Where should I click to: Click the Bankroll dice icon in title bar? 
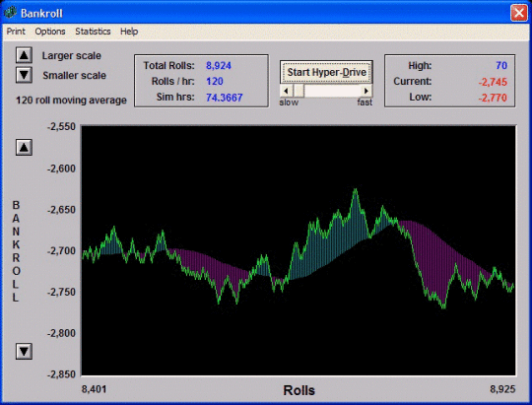pos(10,13)
